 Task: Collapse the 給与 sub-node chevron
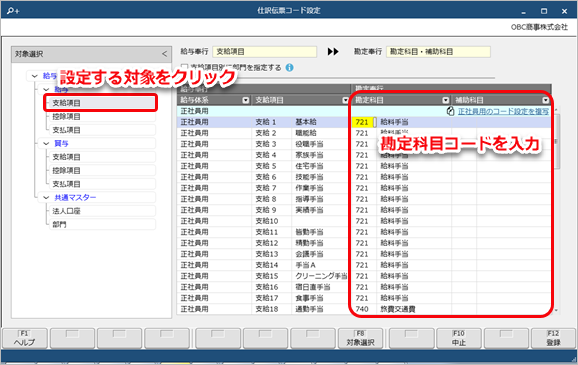(x=46, y=90)
